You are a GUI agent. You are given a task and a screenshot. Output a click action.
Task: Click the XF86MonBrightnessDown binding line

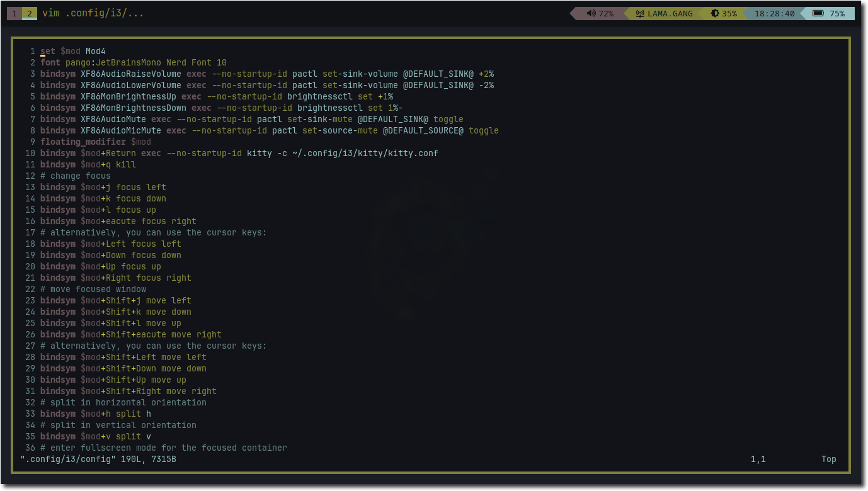tap(222, 108)
